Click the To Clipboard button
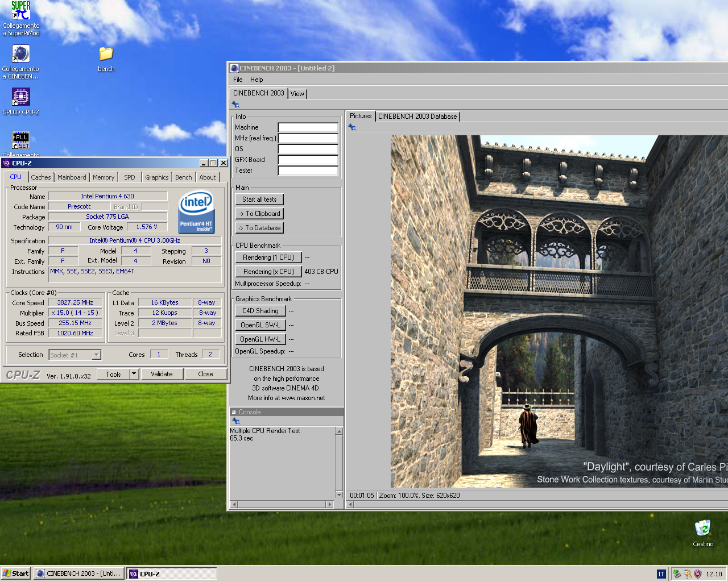This screenshot has height=582, width=728. coord(259,214)
